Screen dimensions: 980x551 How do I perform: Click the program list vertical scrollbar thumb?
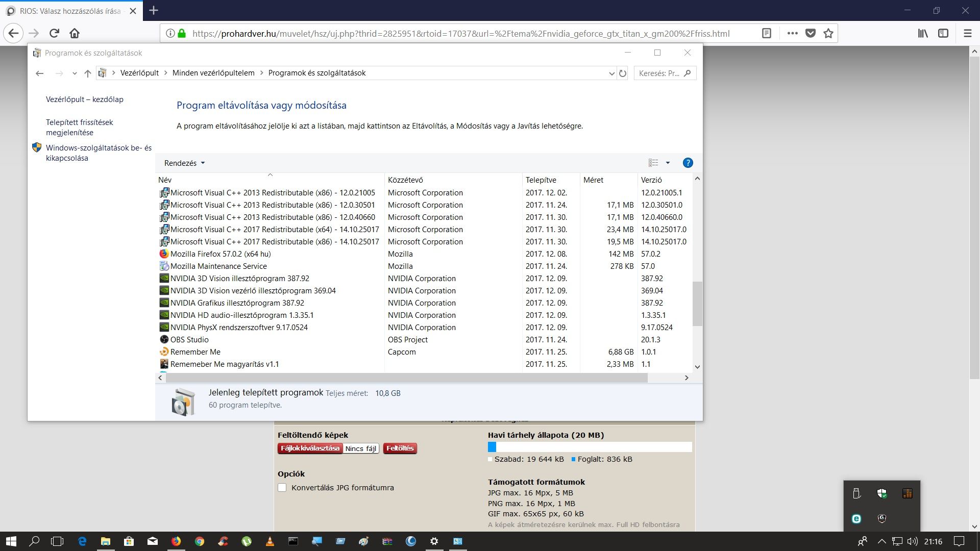coord(697,304)
